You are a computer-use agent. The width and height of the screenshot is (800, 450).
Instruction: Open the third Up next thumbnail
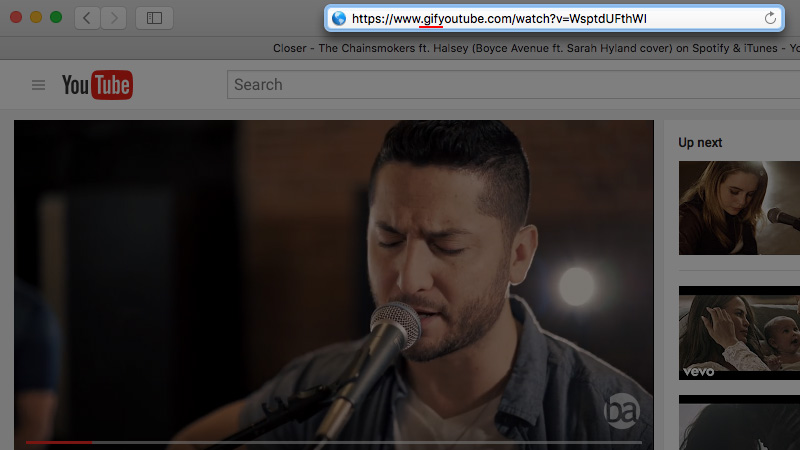pos(739,422)
